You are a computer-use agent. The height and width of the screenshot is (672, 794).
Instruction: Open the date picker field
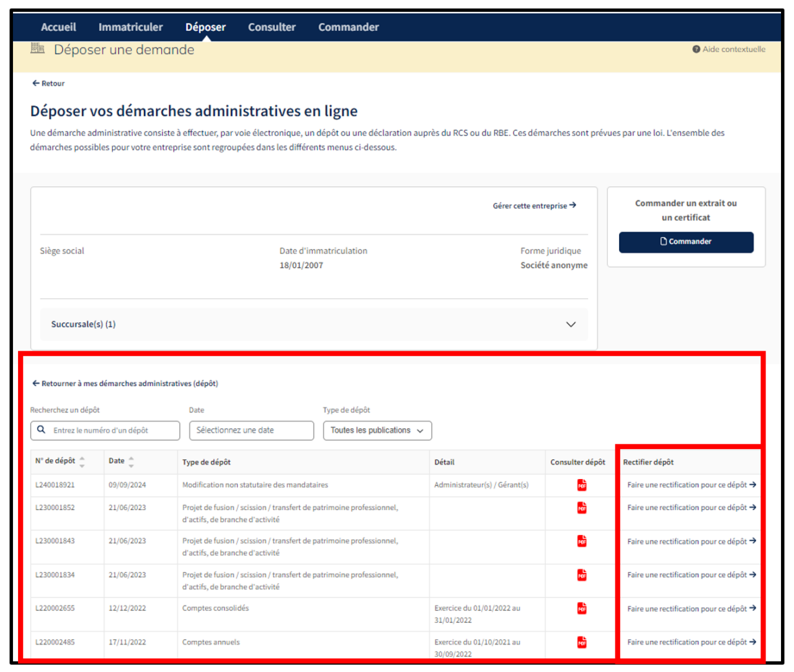[251, 431]
